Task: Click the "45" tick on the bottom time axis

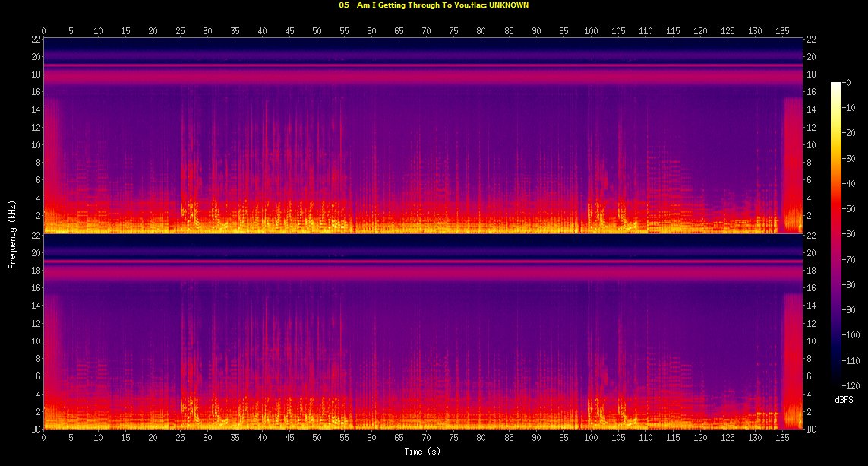Action: click(289, 437)
